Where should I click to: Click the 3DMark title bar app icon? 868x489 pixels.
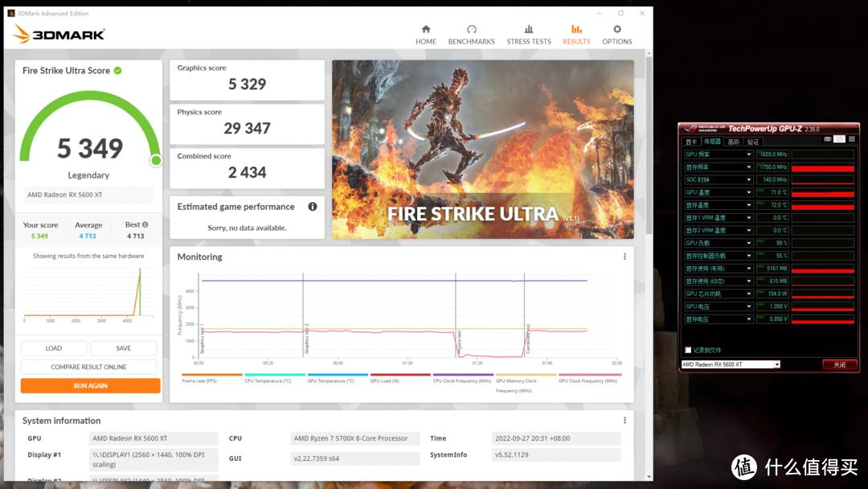click(11, 14)
